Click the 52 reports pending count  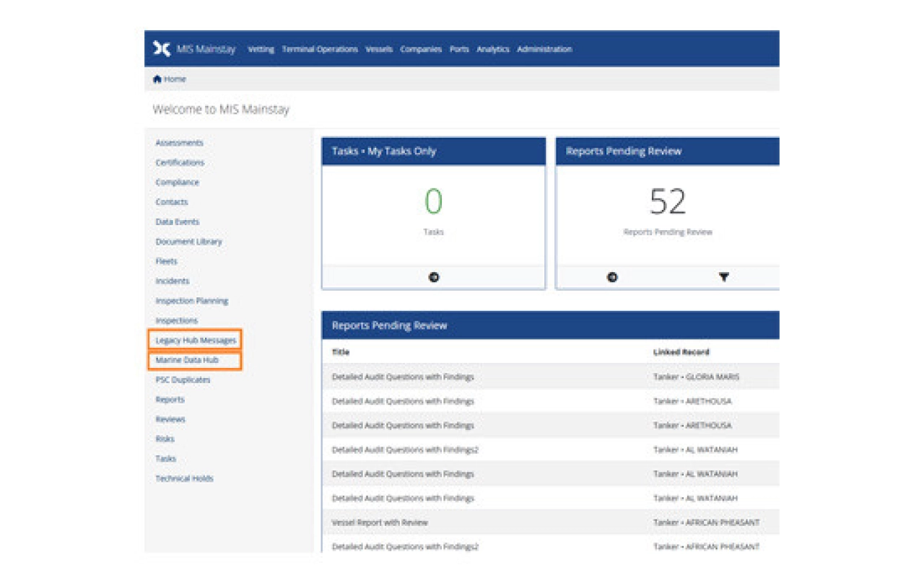click(x=667, y=202)
